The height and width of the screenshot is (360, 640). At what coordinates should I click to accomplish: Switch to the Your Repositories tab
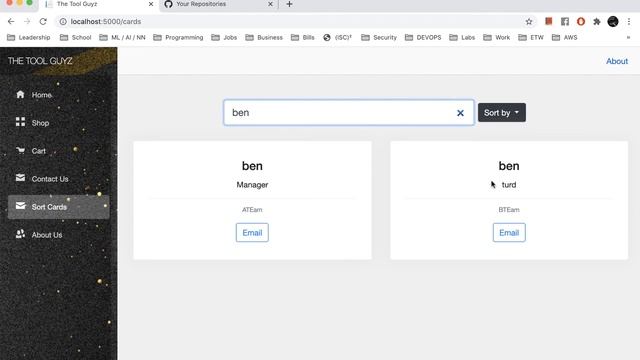pos(218,4)
